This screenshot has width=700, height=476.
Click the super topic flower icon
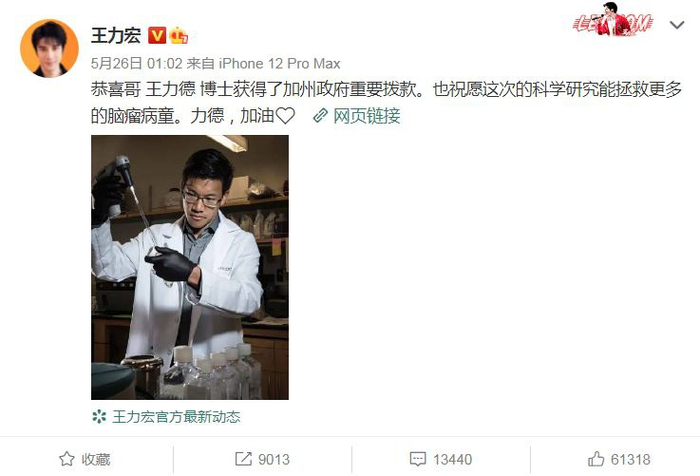(x=99, y=417)
